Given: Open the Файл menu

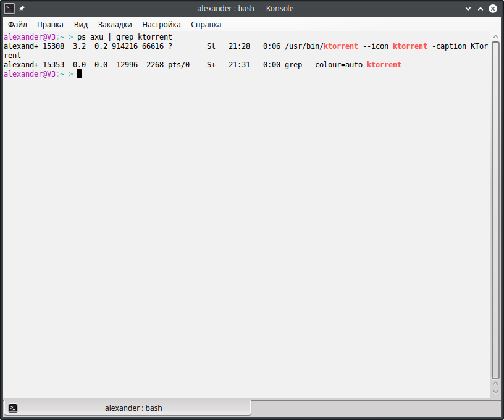Looking at the screenshot, I should point(17,25).
